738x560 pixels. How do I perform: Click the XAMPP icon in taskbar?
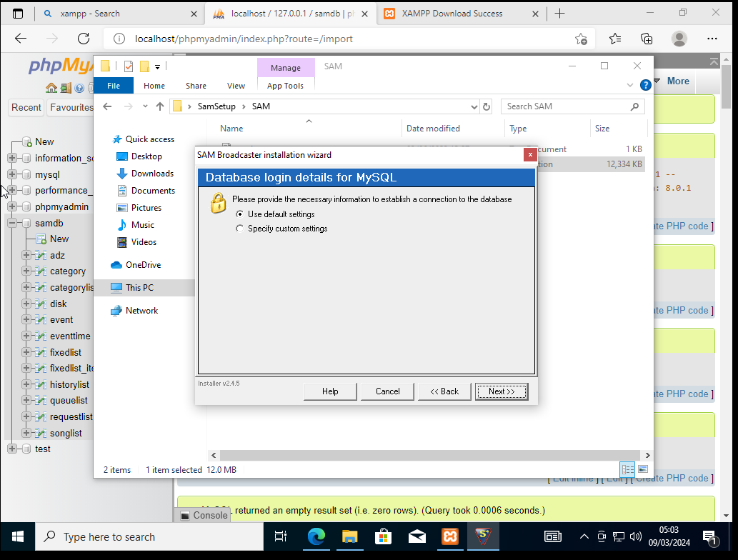click(450, 536)
